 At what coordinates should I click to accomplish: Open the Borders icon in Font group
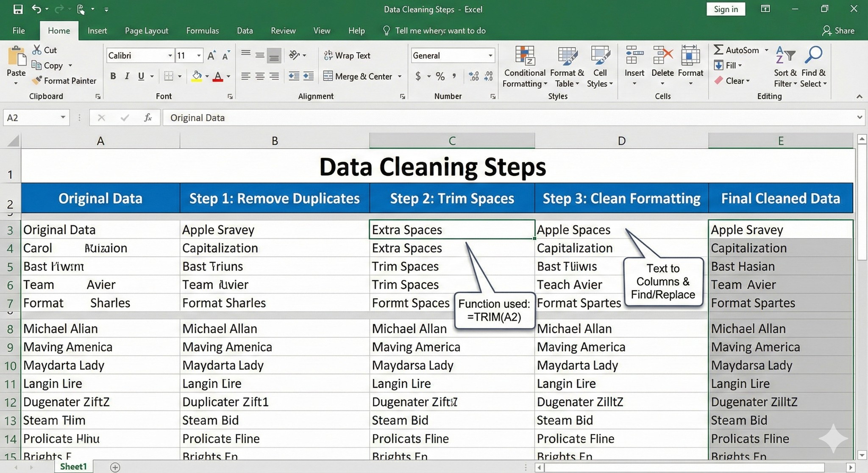(x=169, y=76)
